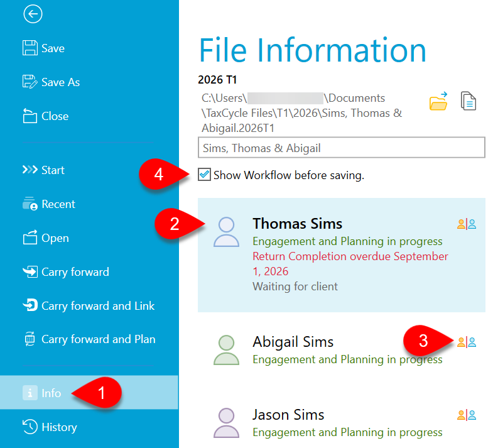Click Jason's Engagement and Planning in progress
Image resolution: width=493 pixels, height=448 pixels.
pos(347,432)
